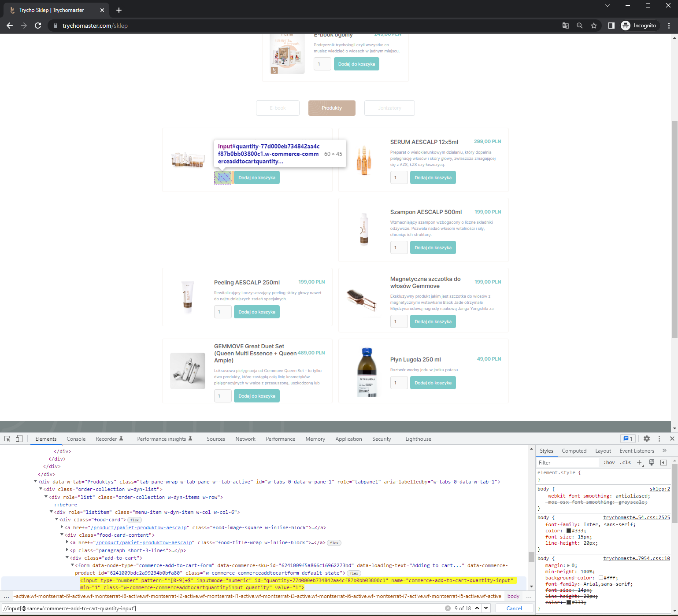The width and height of the screenshot is (678, 616).
Task: Expand the paragraph short-3-lines node
Action: (67, 550)
